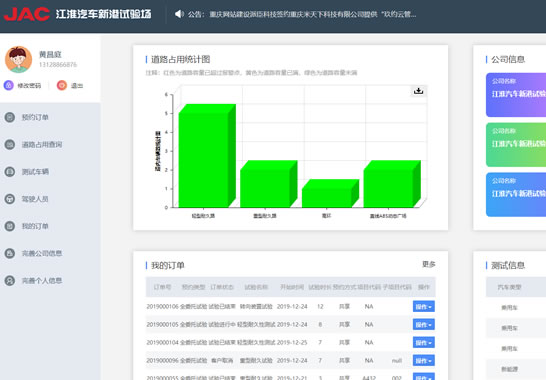
Task: Click 更多 link in 我的订单 panel
Action: (x=429, y=264)
